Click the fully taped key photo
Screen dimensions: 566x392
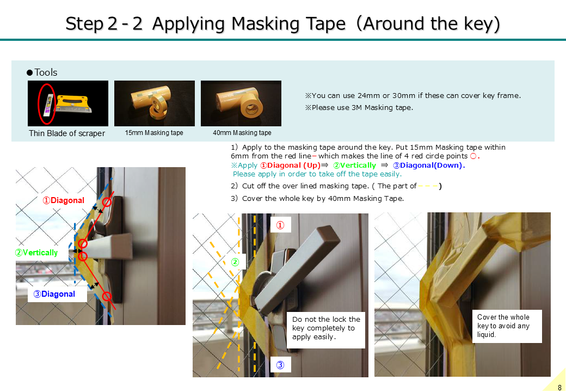[x=463, y=295]
